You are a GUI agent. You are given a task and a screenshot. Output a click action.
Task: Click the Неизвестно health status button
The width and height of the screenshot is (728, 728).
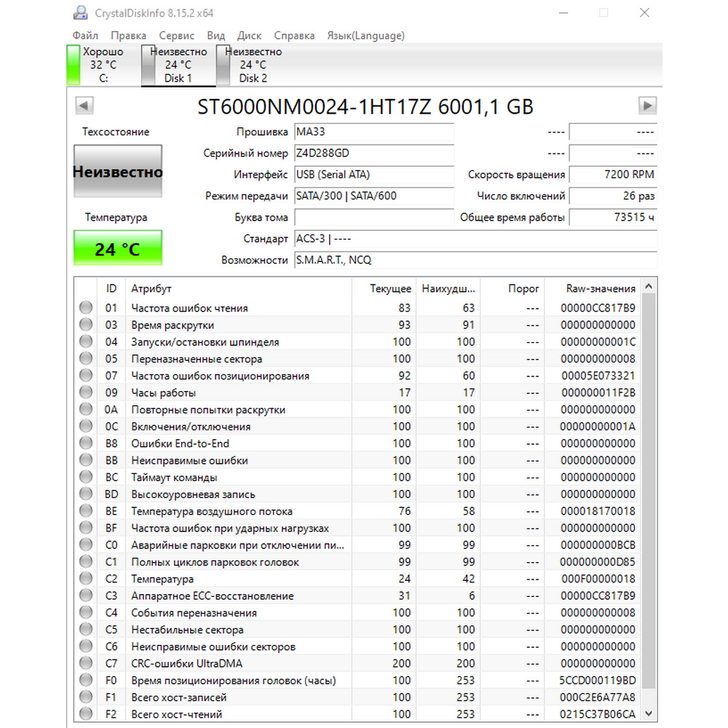point(118,171)
